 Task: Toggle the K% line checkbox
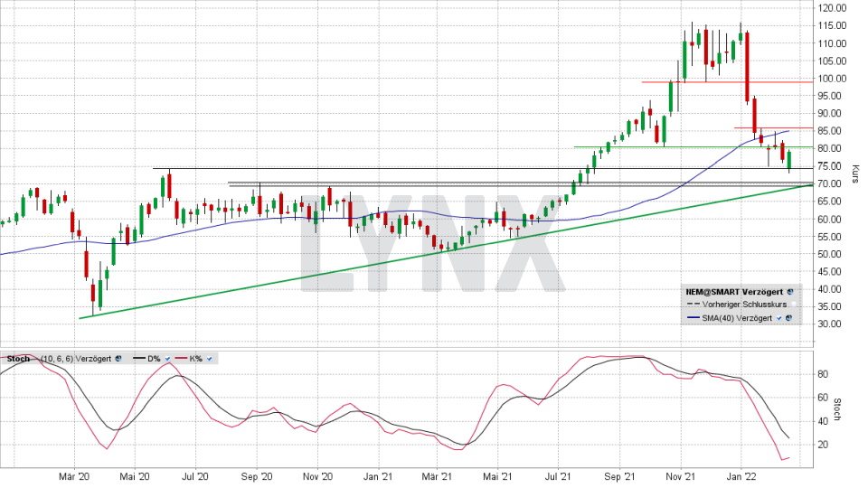click(207, 359)
